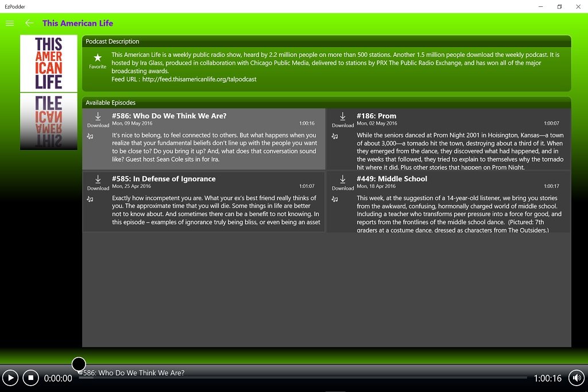
Task: Go back using the back arrow
Action: pyautogui.click(x=29, y=24)
